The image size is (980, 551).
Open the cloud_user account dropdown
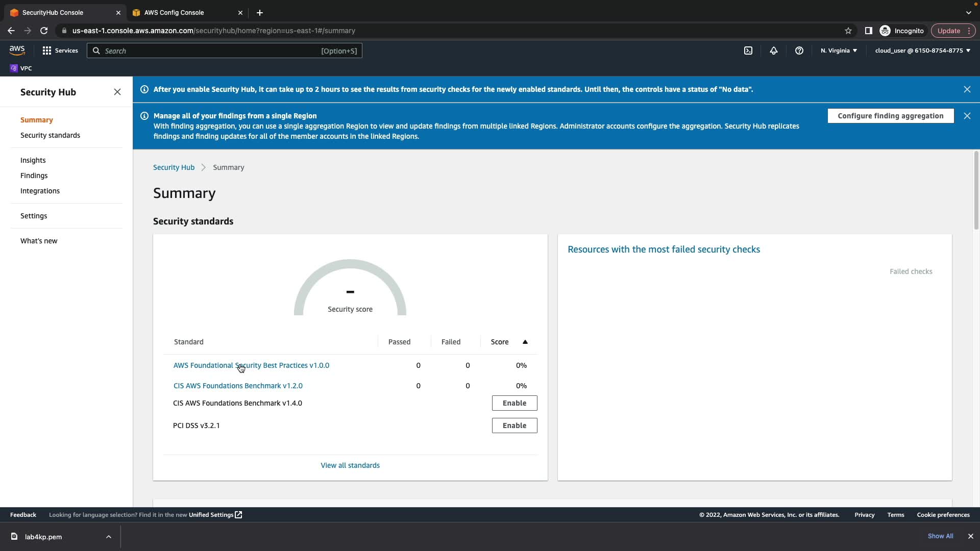click(x=922, y=51)
